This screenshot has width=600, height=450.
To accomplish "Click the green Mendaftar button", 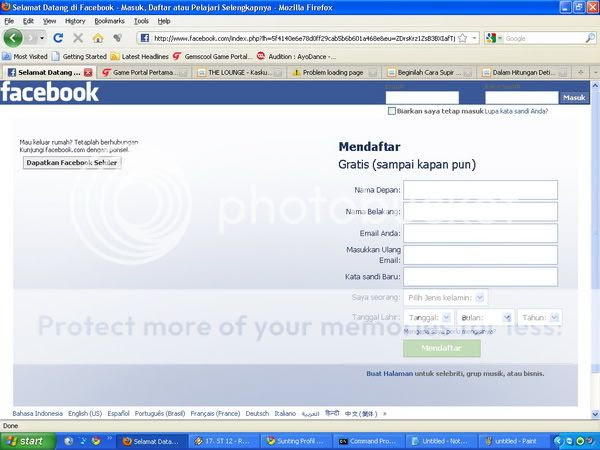I will pyautogui.click(x=442, y=348).
